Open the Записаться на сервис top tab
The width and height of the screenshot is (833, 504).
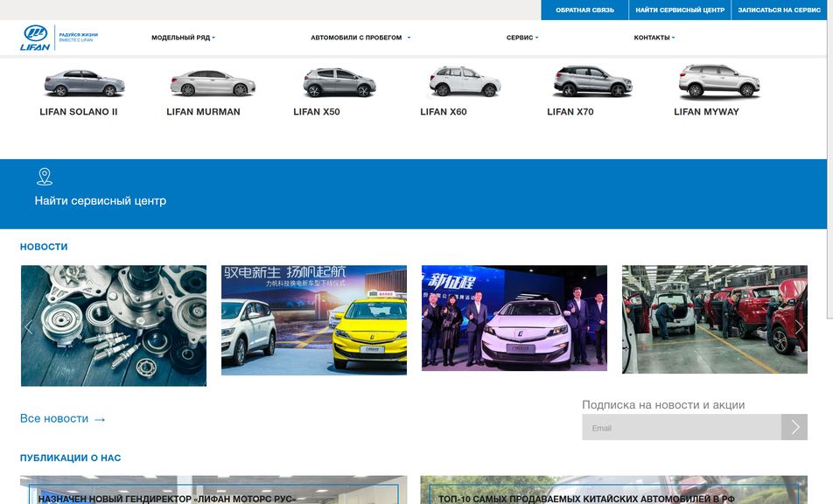pyautogui.click(x=779, y=10)
